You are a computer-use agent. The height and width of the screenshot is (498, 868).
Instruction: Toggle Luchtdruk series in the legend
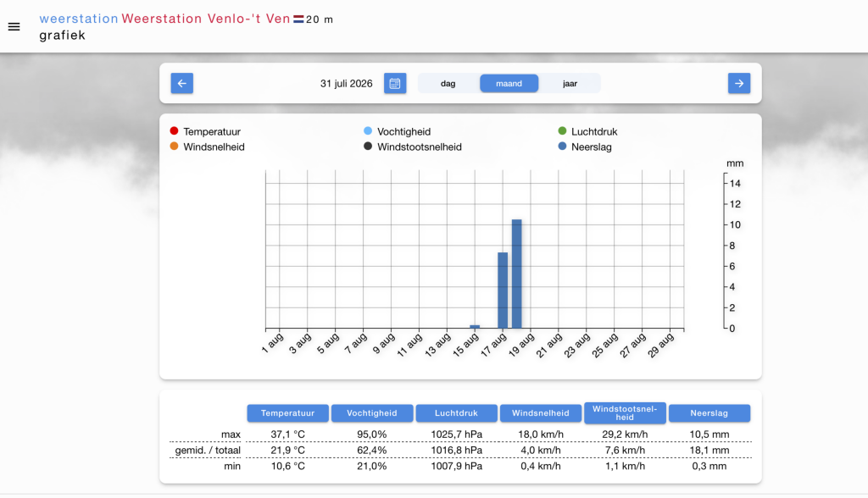point(587,131)
